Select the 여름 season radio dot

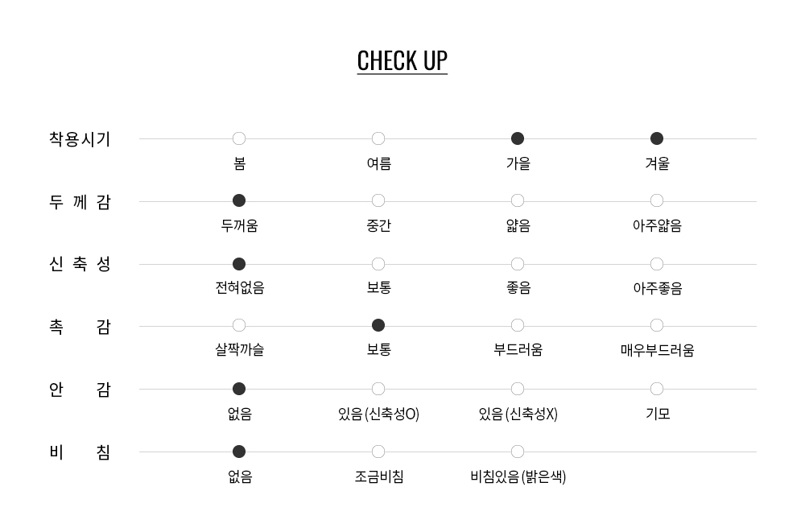point(378,138)
